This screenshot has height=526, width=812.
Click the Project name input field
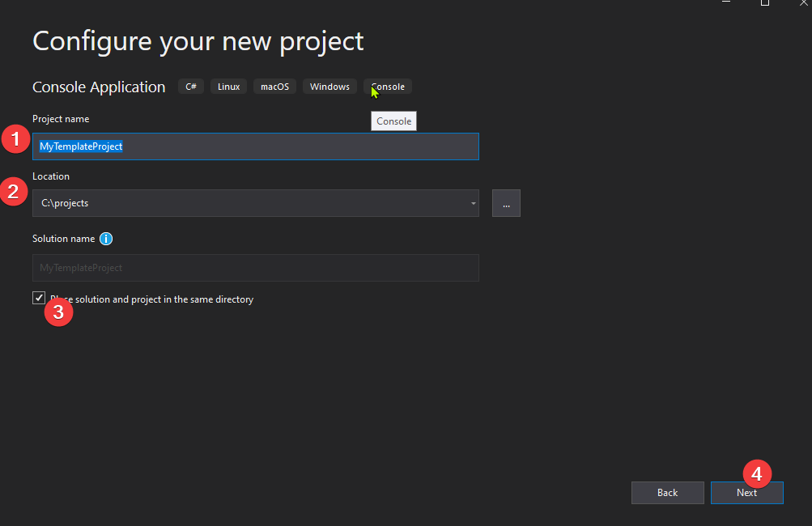(x=255, y=146)
